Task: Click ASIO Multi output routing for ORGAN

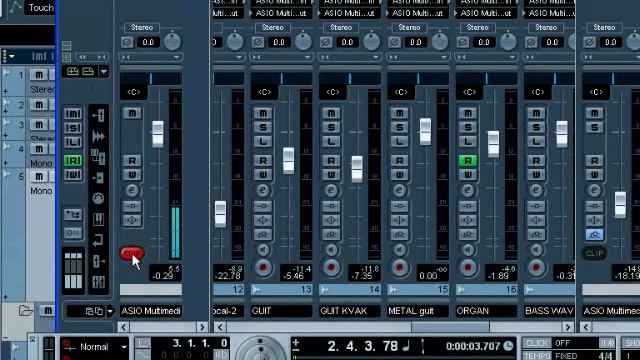Action: pos(486,13)
